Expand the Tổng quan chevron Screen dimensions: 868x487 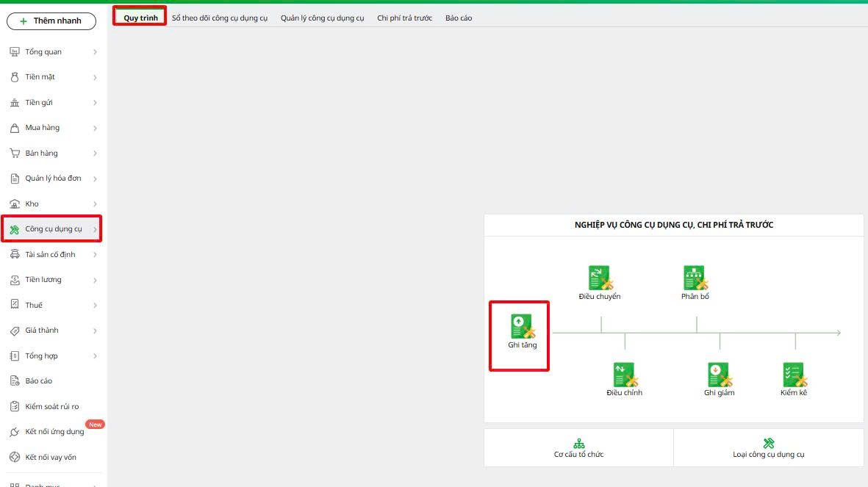click(x=96, y=52)
